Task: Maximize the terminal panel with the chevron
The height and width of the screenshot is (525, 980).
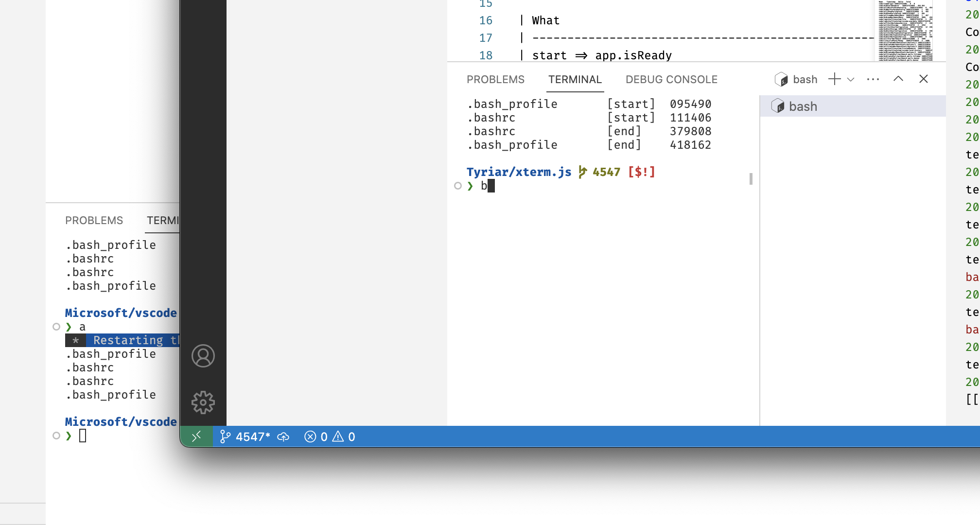Action: pos(898,79)
